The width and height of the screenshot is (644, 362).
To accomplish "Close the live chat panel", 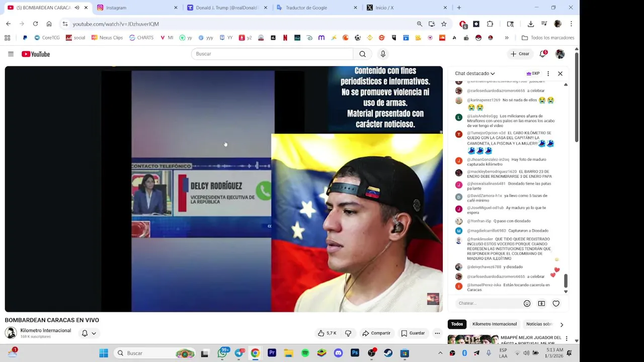I will (560, 73).
